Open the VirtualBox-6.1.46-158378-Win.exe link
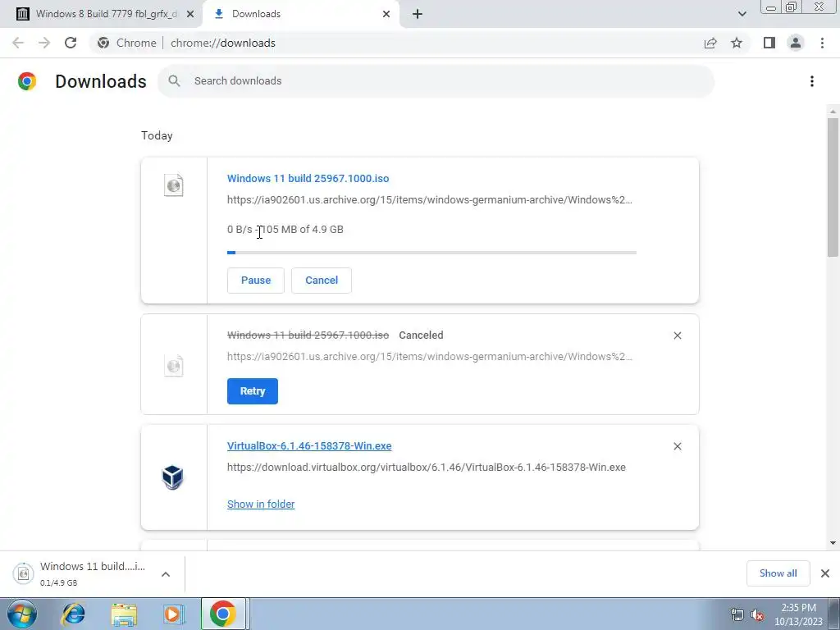The image size is (840, 630). 309,445
